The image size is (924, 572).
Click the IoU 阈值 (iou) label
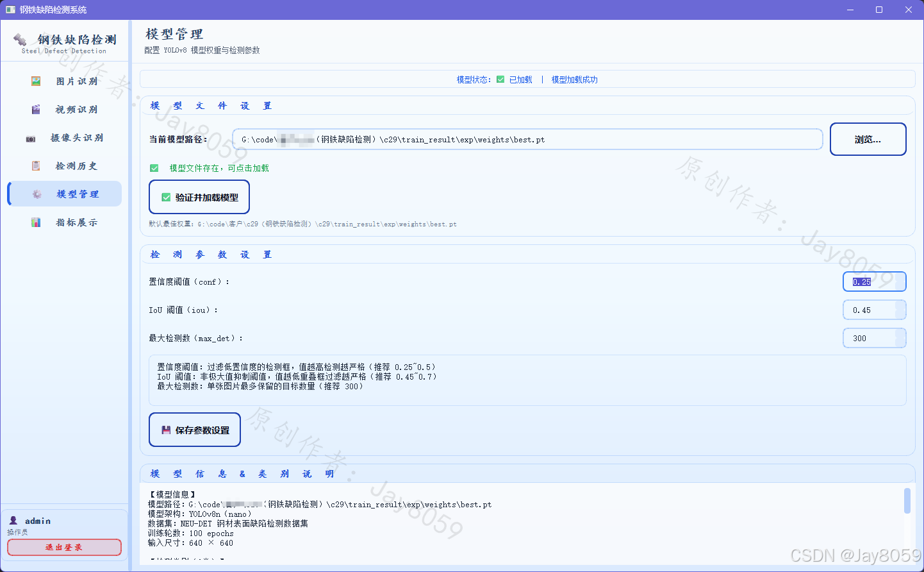click(x=183, y=310)
